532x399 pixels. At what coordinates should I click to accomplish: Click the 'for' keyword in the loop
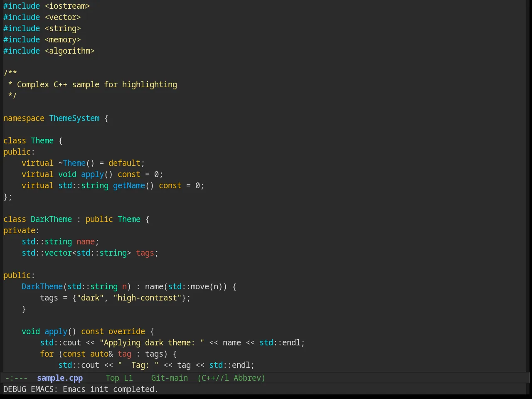click(x=47, y=354)
